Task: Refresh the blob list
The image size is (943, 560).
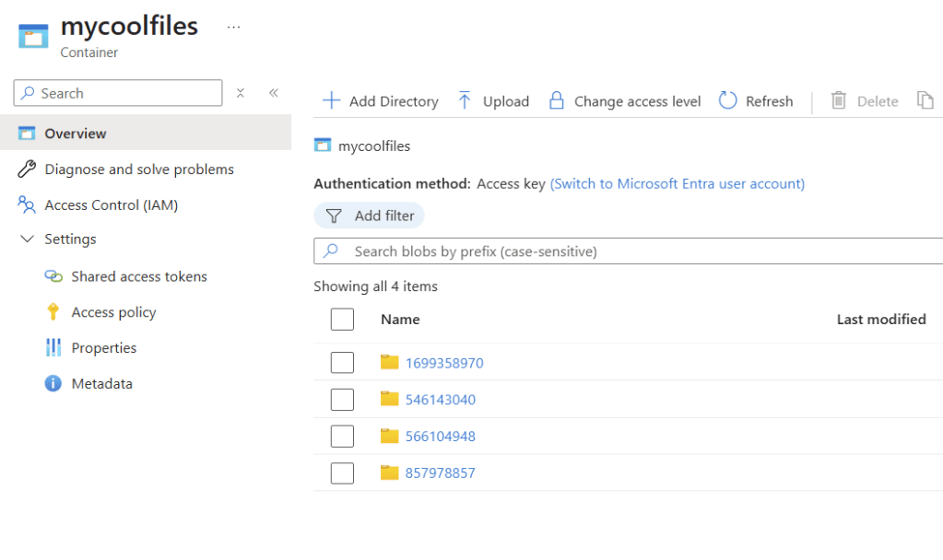Action: [756, 101]
